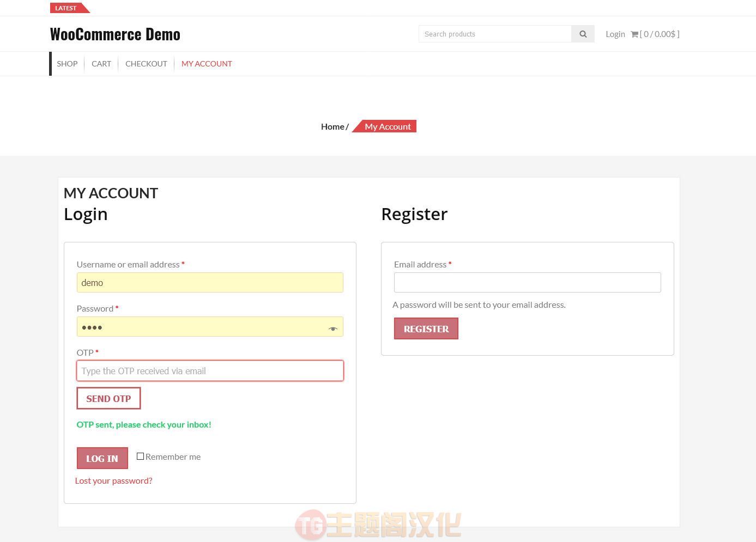Focus the Username or email address field
Viewport: 756px width, 542px height.
tap(210, 283)
